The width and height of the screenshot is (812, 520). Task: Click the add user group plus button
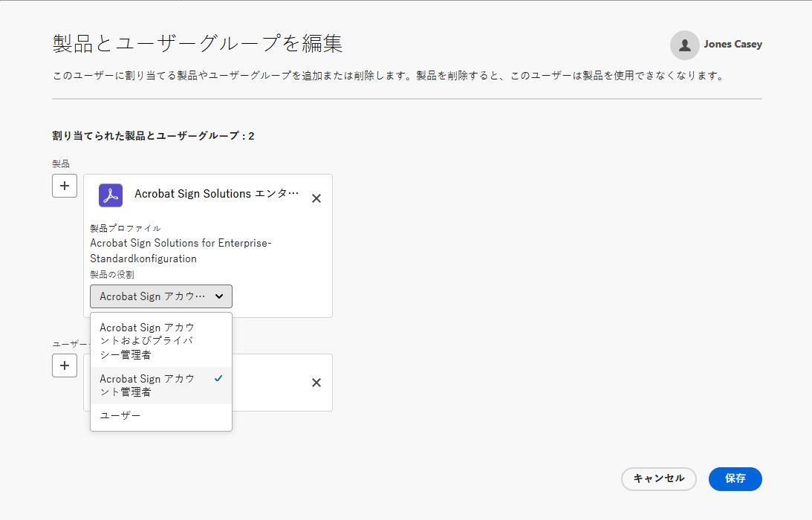pos(65,365)
